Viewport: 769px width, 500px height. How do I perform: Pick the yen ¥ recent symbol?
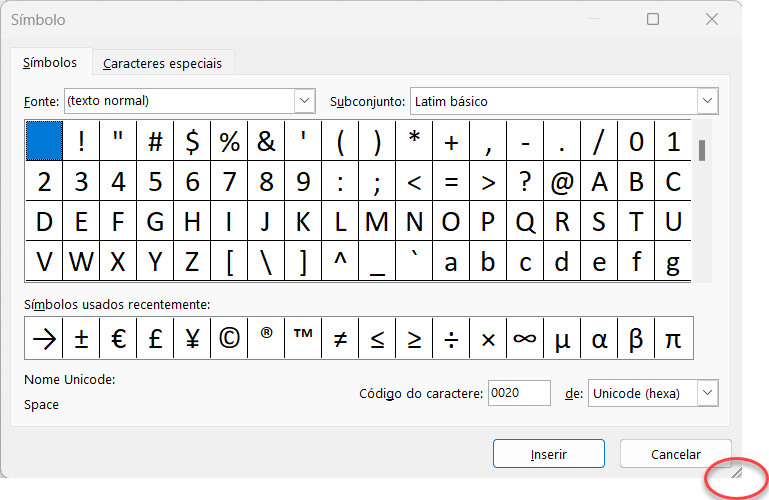192,338
